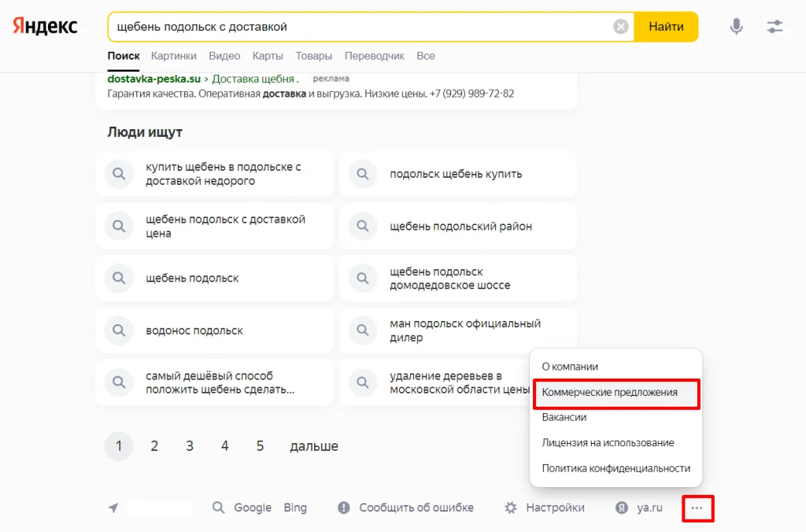This screenshot has width=806, height=532.
Task: Switch to the Карты tab
Action: point(268,56)
